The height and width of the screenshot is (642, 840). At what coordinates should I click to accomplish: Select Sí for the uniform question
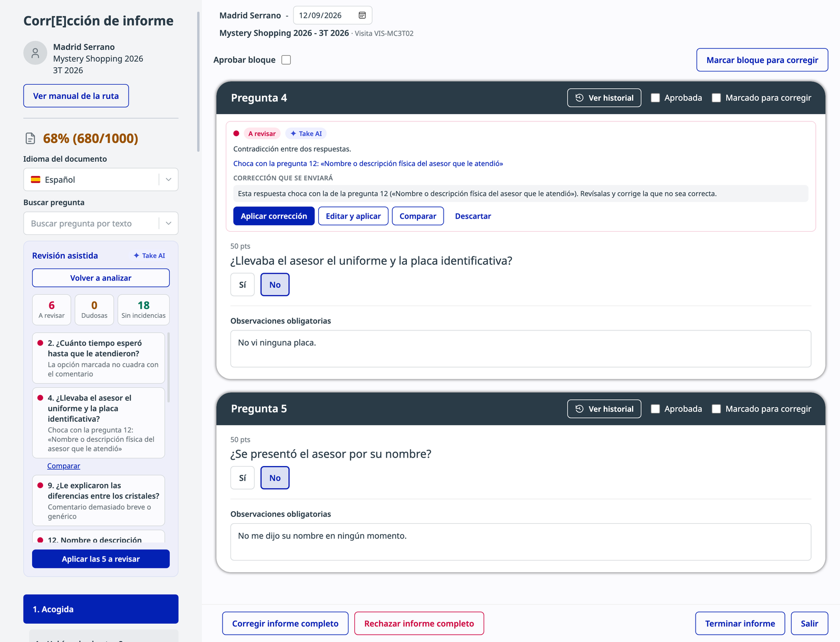click(243, 285)
